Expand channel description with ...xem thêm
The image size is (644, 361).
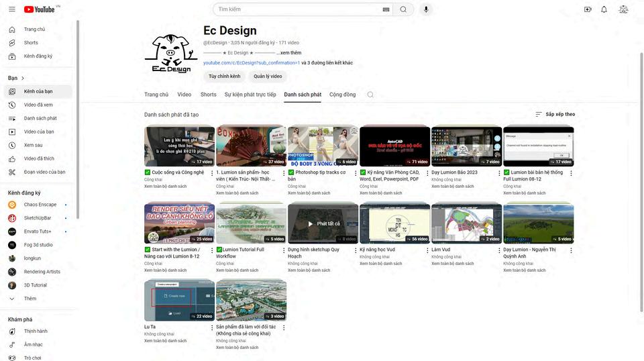(x=289, y=53)
